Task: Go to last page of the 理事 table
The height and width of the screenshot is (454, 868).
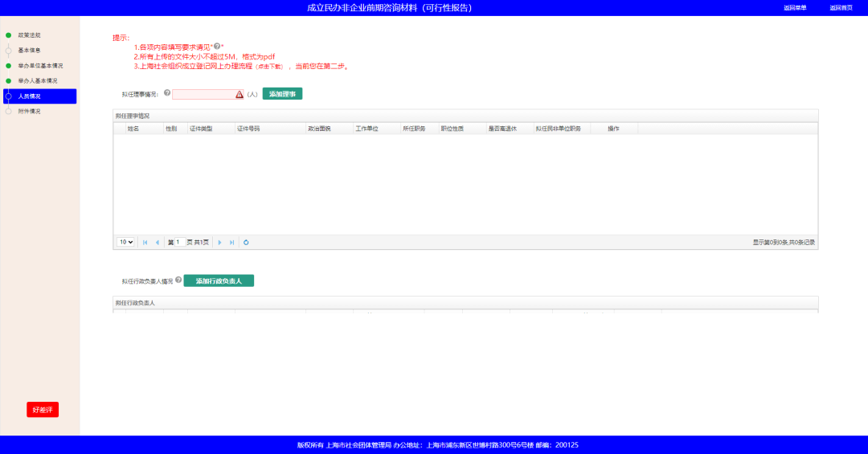Action: (x=232, y=243)
